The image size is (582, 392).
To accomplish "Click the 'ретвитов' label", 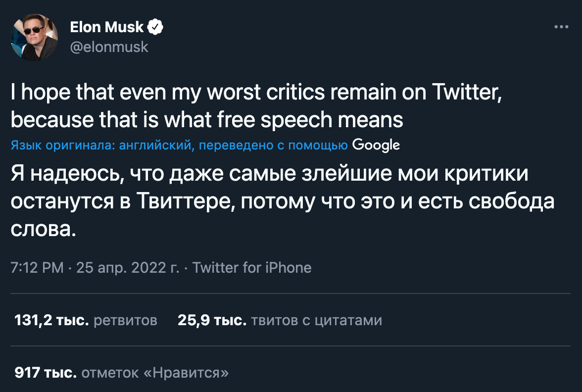I will point(125,320).
